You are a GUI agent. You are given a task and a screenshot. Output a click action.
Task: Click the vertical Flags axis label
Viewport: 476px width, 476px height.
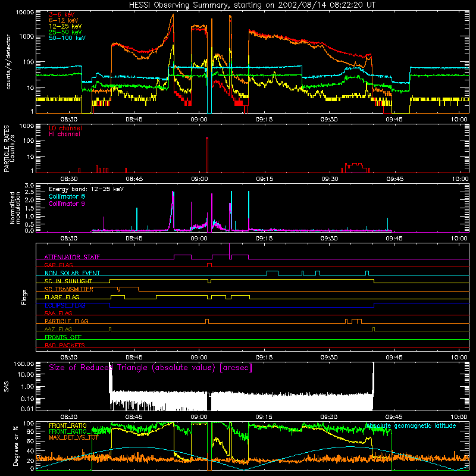(x=24, y=297)
